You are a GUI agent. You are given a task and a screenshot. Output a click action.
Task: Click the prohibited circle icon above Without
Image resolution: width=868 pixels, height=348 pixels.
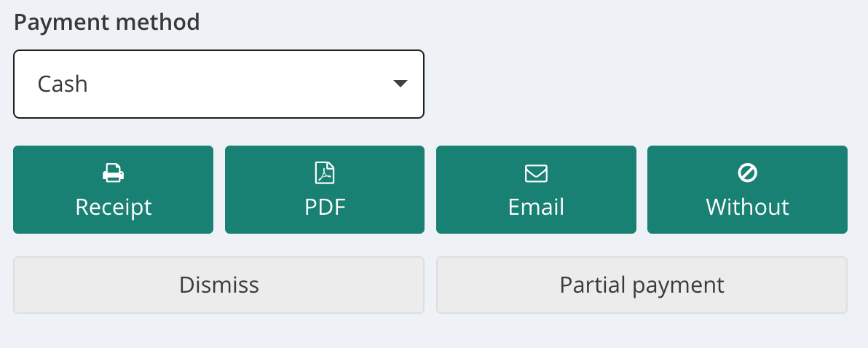tap(747, 173)
